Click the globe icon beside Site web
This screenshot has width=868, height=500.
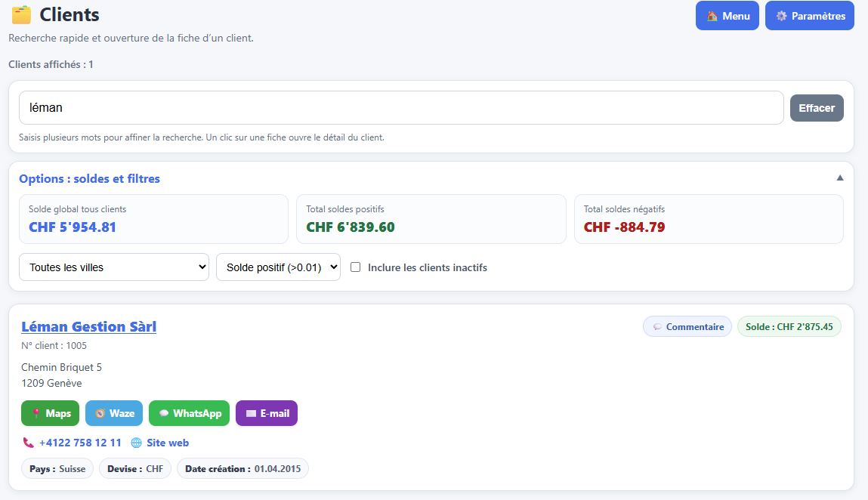click(136, 443)
